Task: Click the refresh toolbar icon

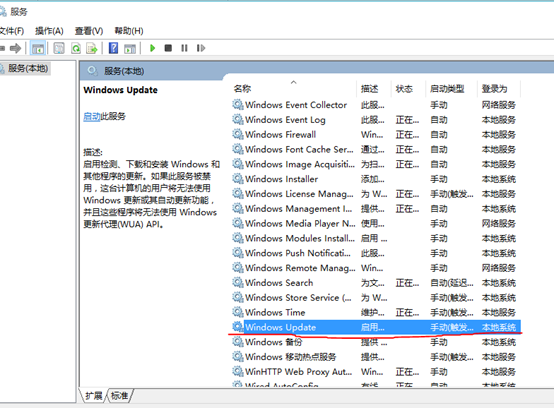Action: pos(76,48)
